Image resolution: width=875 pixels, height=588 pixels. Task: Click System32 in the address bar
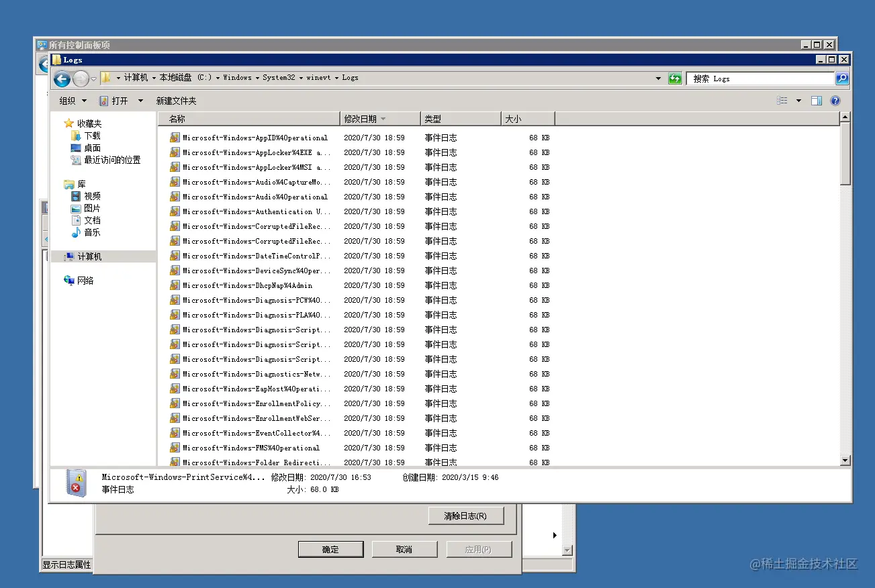[279, 78]
